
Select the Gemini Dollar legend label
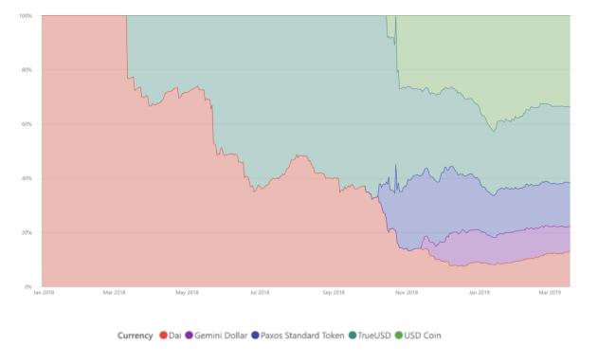pos(221,336)
